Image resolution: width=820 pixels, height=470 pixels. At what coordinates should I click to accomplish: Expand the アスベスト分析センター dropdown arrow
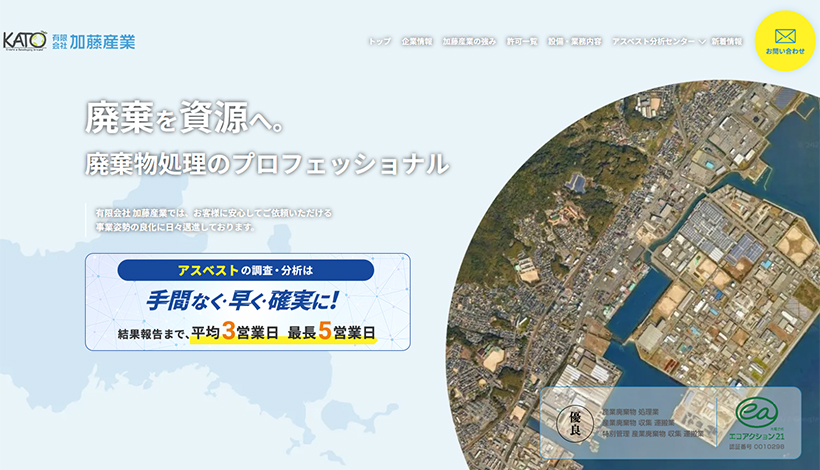[x=702, y=42]
